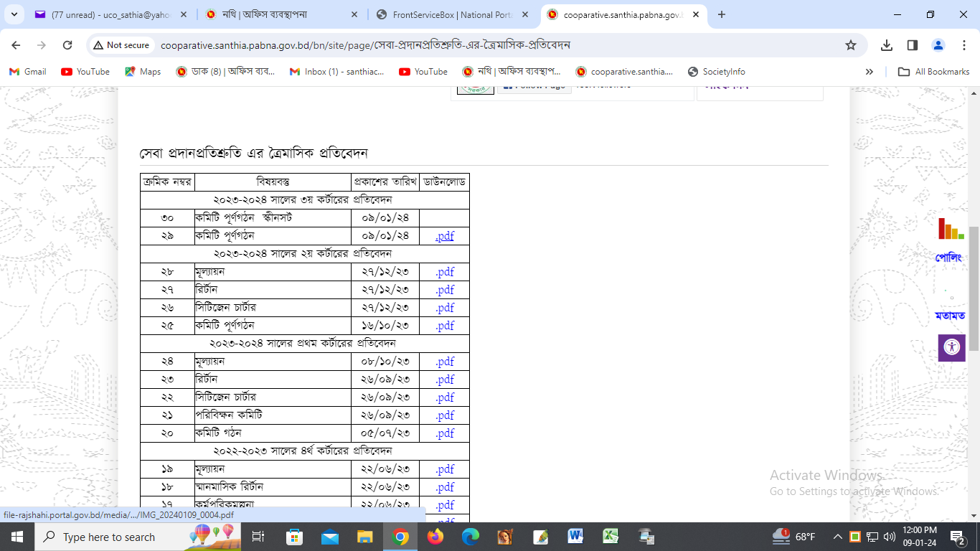The height and width of the screenshot is (551, 980).
Task: Click the accessibility widget icon
Action: click(951, 347)
